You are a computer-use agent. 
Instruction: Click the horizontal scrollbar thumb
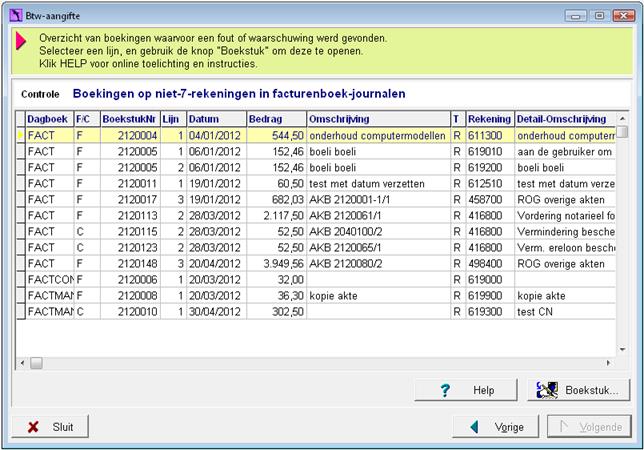tap(36, 363)
